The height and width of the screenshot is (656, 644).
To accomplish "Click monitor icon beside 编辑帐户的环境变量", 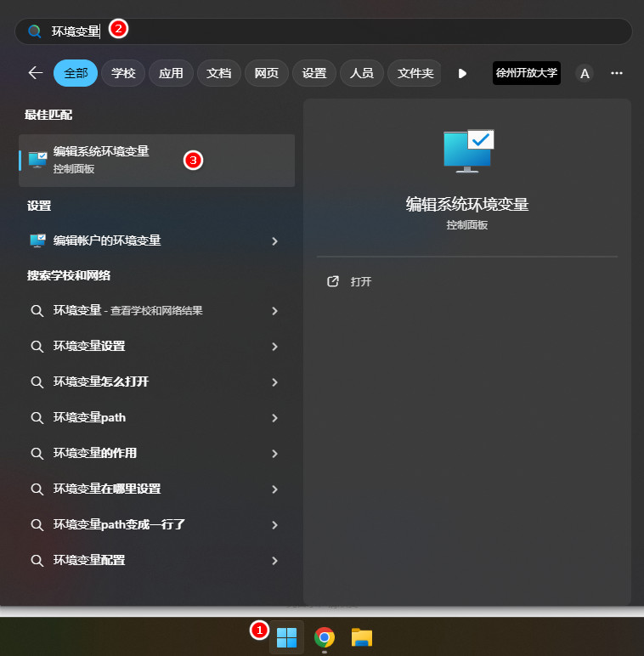I will (x=37, y=240).
